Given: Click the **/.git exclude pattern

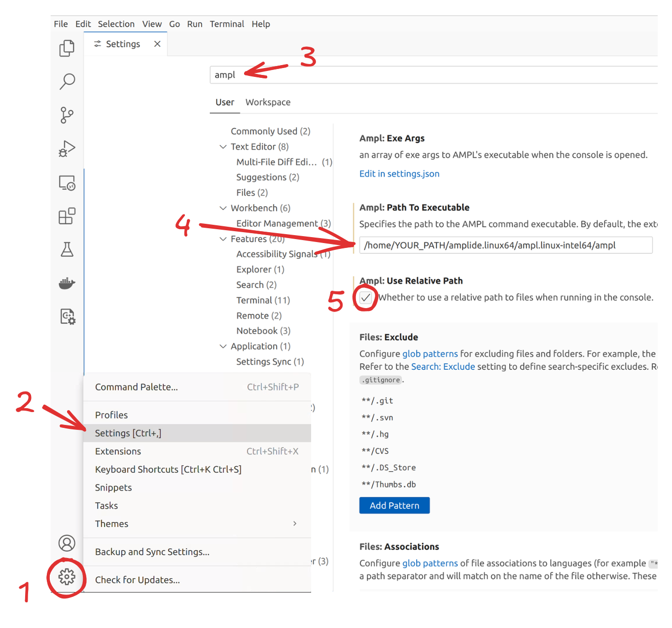Looking at the screenshot, I should [377, 401].
